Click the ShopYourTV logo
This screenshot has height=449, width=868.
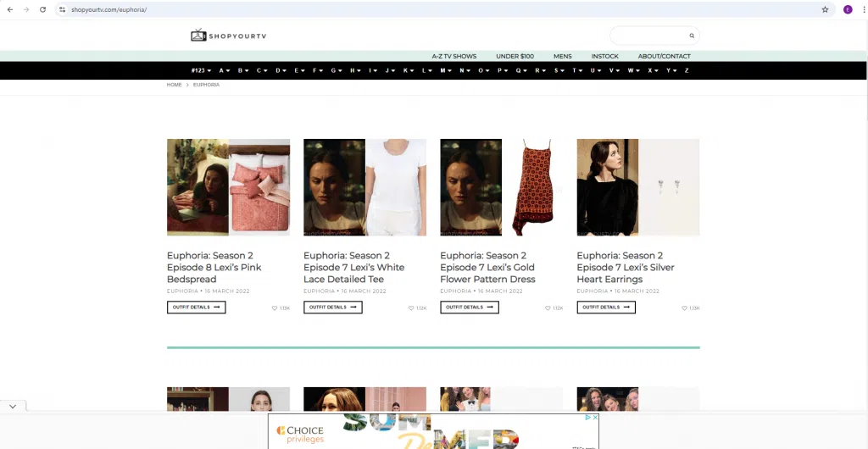pyautogui.click(x=228, y=36)
